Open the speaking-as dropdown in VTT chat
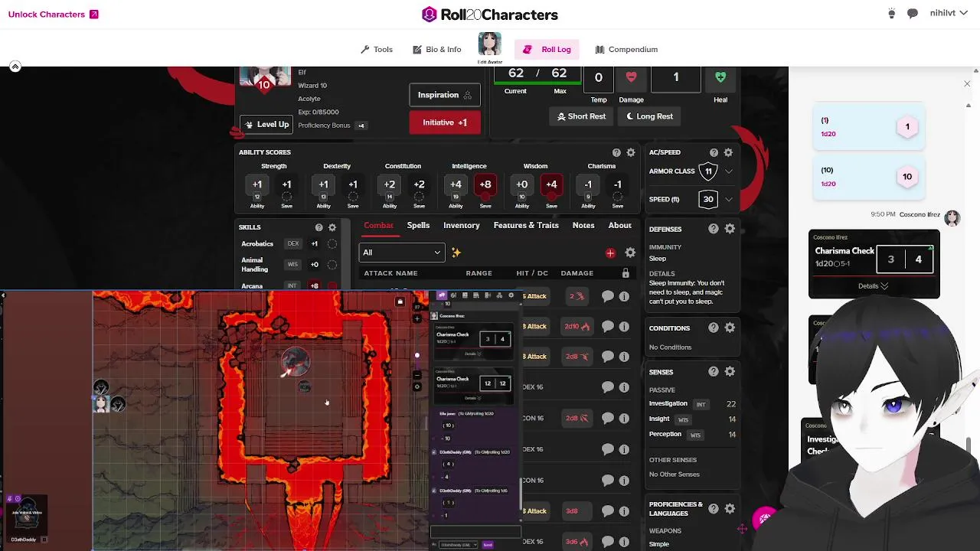Screen dimensions: 980x551 pyautogui.click(x=456, y=545)
